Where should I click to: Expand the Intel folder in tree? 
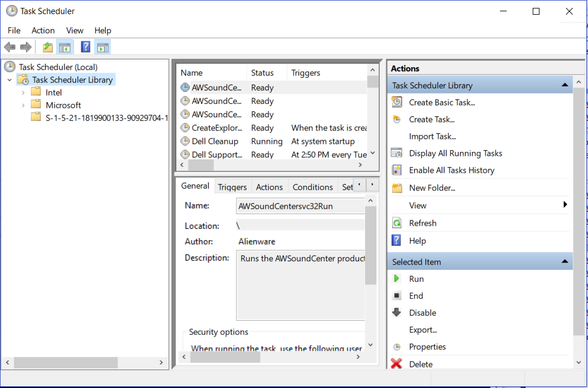click(x=23, y=93)
